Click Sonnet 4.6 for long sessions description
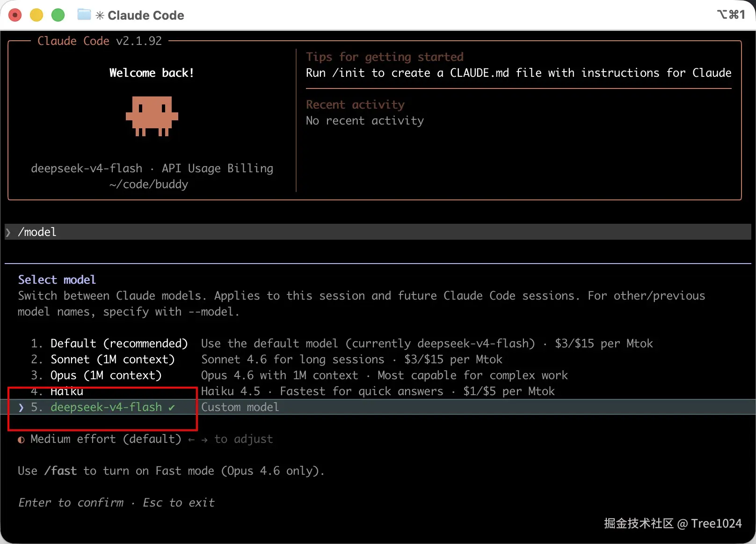The height and width of the screenshot is (544, 756). [293, 360]
